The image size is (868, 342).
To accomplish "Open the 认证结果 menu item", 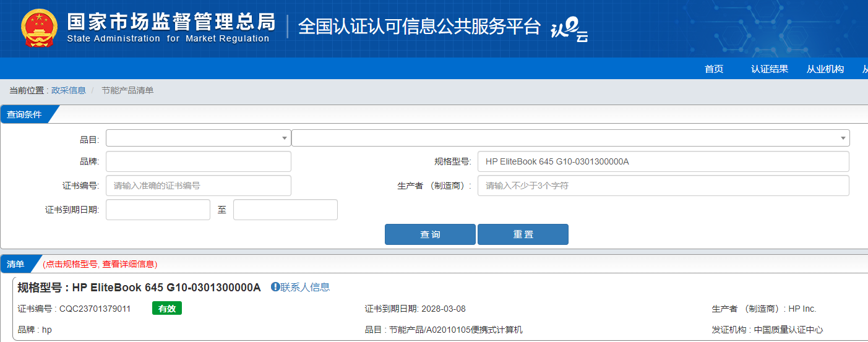I will click(x=770, y=69).
